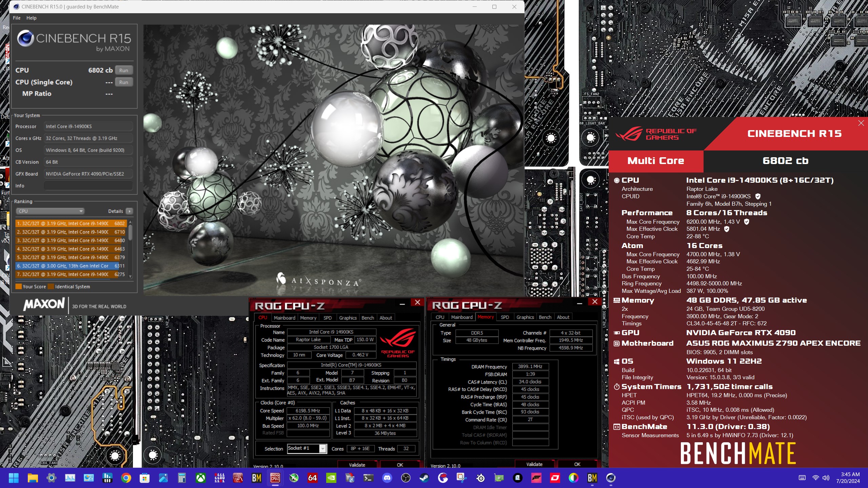The height and width of the screenshot is (488, 868).
Task: Click Validate in right CPU-Z window
Action: tap(534, 464)
